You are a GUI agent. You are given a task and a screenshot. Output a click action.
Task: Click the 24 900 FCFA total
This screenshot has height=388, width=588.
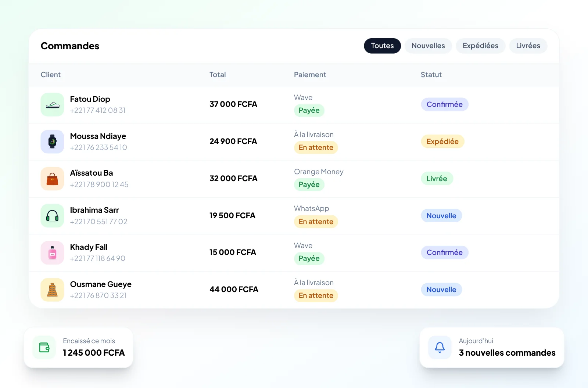point(233,141)
